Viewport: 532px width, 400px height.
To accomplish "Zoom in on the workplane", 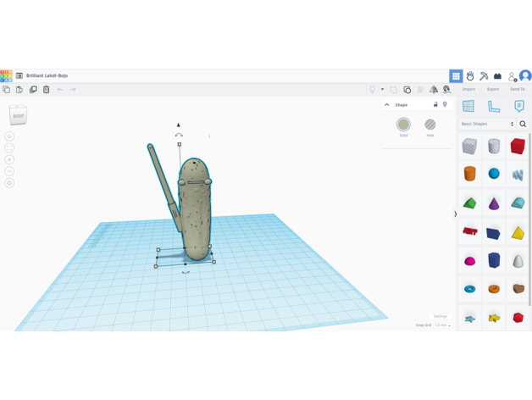I will click(9, 159).
